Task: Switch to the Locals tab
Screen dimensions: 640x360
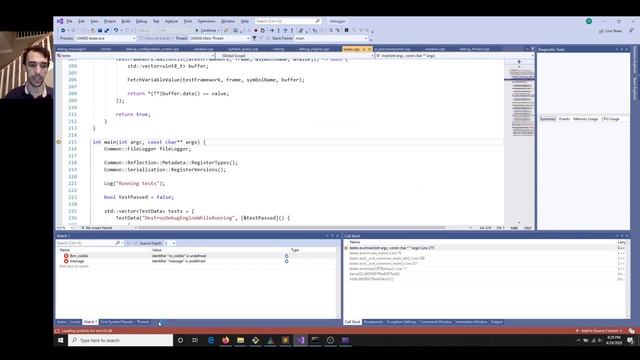Action: [75, 322]
